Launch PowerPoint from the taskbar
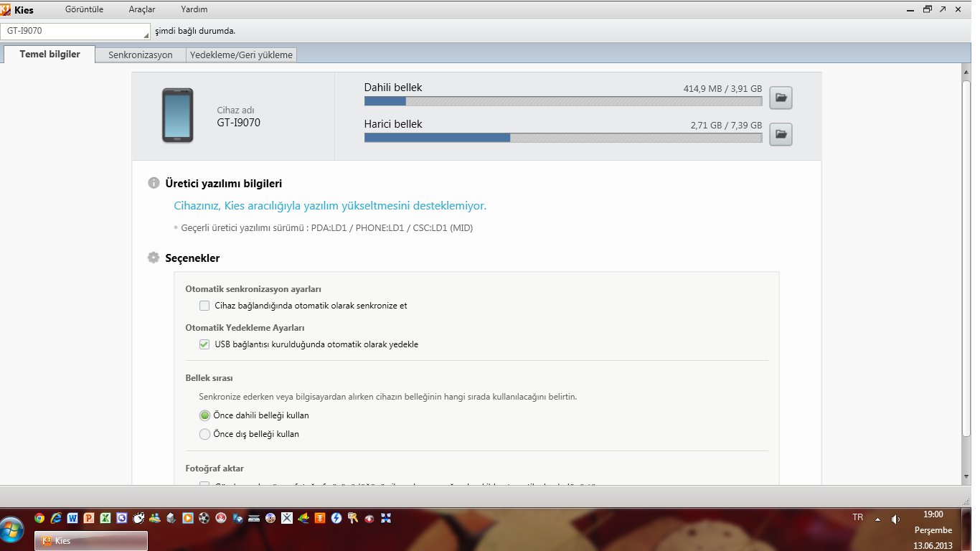This screenshot has height=551, width=980. tap(89, 517)
